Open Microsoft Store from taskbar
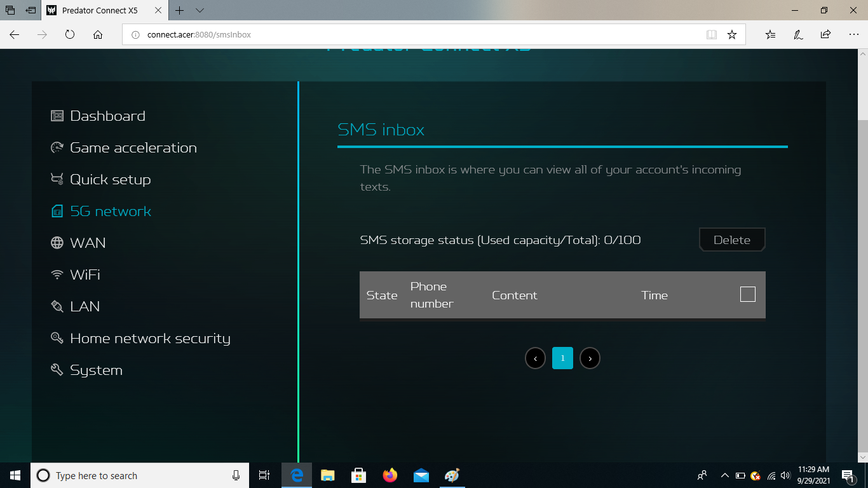This screenshot has width=868, height=488. (359, 475)
